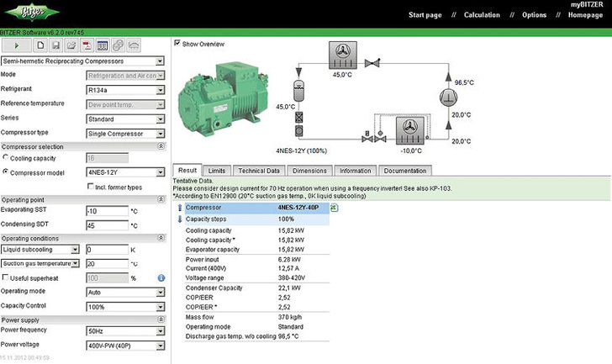Viewport: 612px width, 364px height.
Task: Open compressor category dropdown Semi-hermetic Reciprocating
Action: pyautogui.click(x=82, y=61)
